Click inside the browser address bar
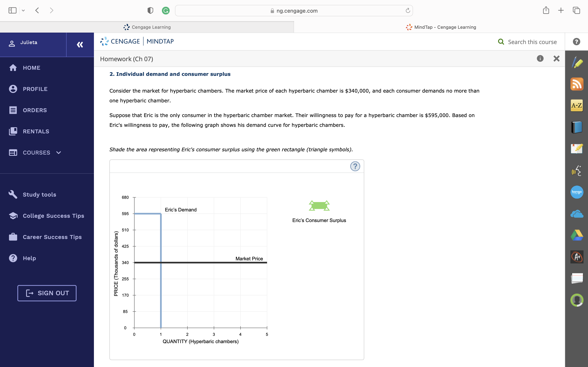This screenshot has width=588, height=367. point(294,10)
